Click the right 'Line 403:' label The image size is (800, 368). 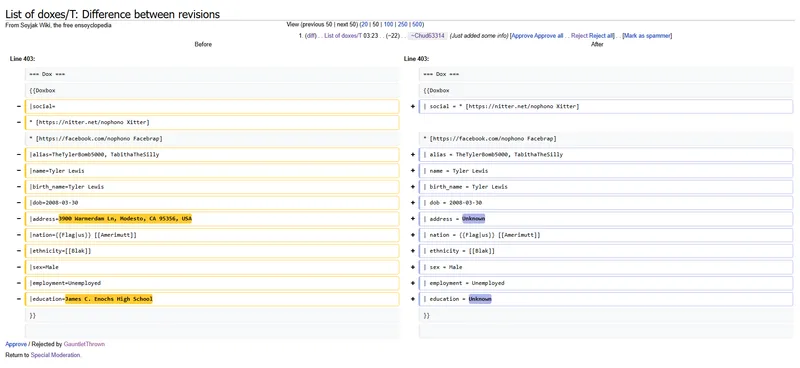[416, 59]
